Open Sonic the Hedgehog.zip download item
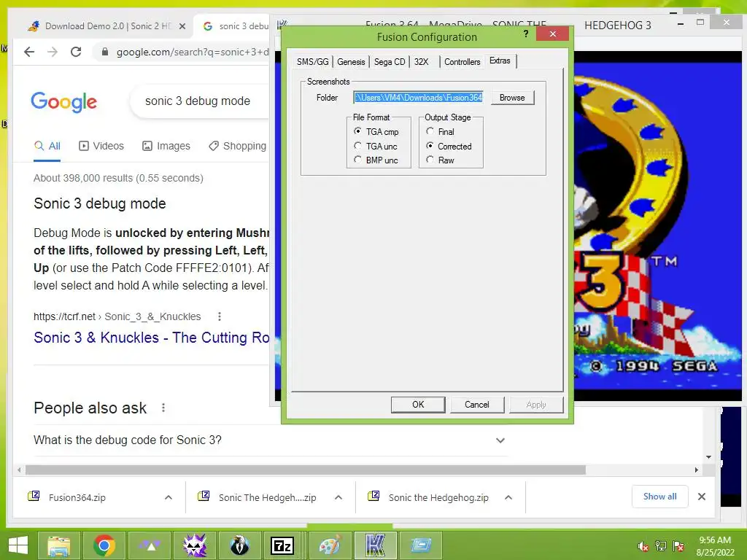 tap(438, 497)
